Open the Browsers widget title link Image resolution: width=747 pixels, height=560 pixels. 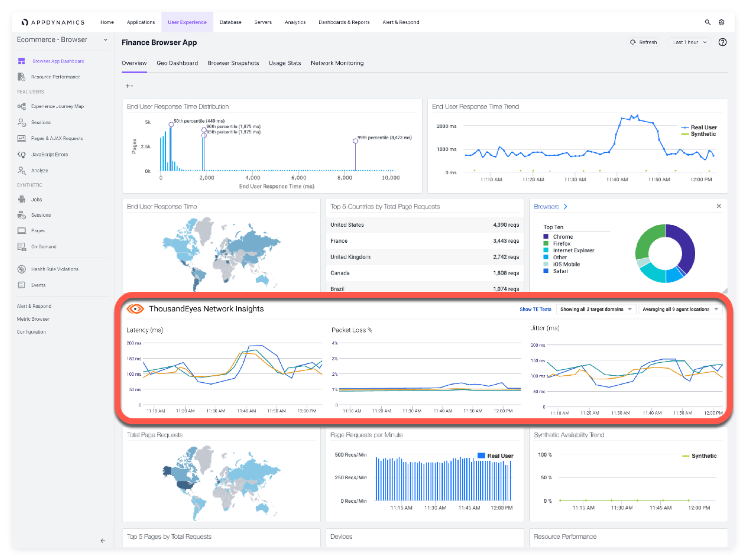click(547, 206)
